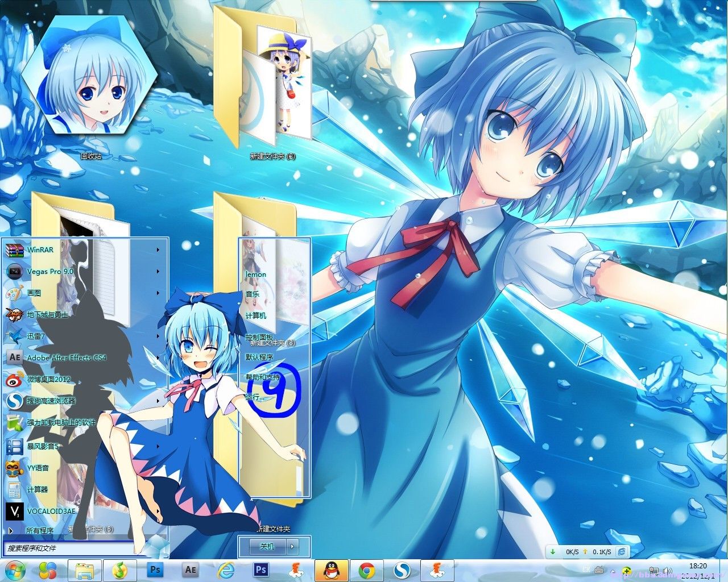Open Windows Explorer from the taskbar
Screen dimensions: 728x582
[x=84, y=569]
